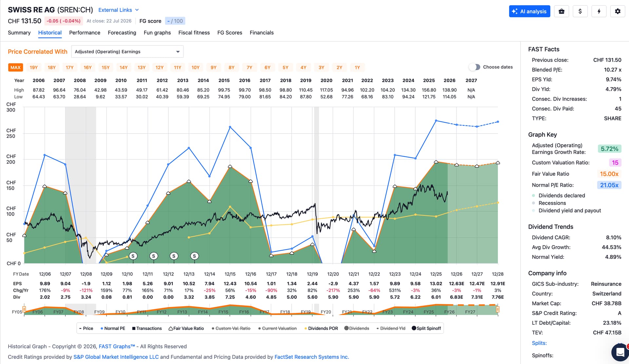Viewport: 629px width, 364px height.
Task: Select the Historical tab
Action: pyautogui.click(x=50, y=33)
